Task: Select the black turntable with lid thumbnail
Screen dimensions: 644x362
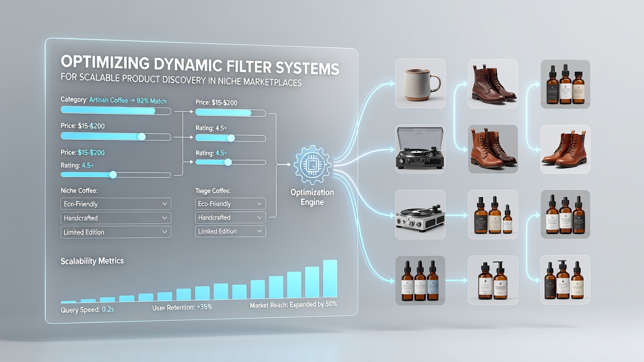Action: (420, 149)
